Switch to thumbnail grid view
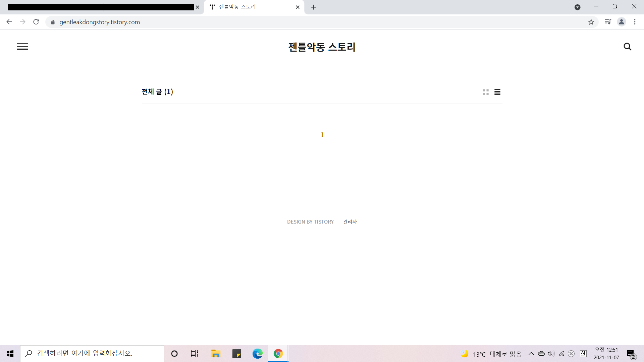Viewport: 644px width, 362px height. (485, 92)
